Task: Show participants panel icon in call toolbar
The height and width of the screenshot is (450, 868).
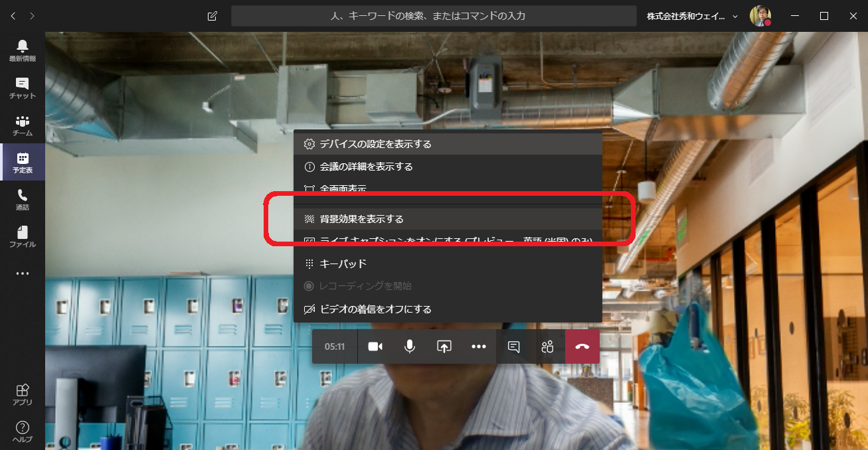Action: click(x=547, y=346)
